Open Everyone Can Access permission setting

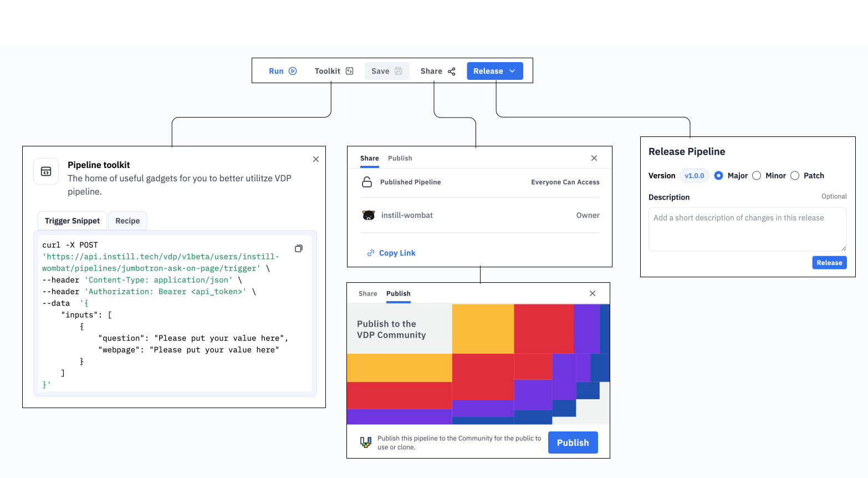pos(565,182)
